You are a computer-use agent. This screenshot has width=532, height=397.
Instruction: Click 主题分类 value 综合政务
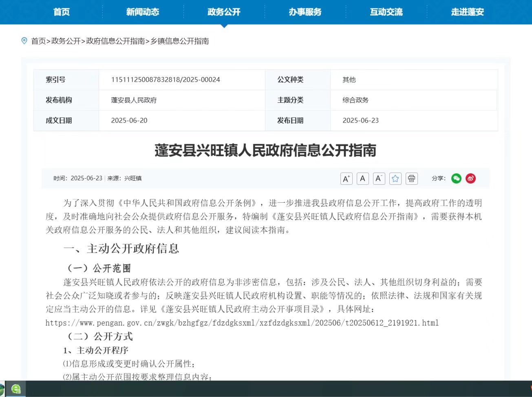point(355,100)
